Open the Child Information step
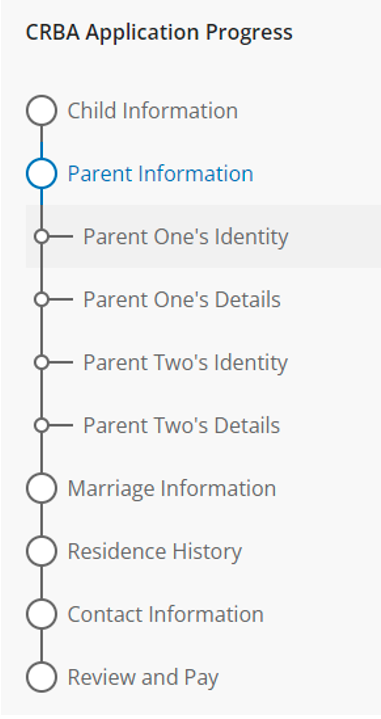This screenshot has width=381, height=719. 153,111
